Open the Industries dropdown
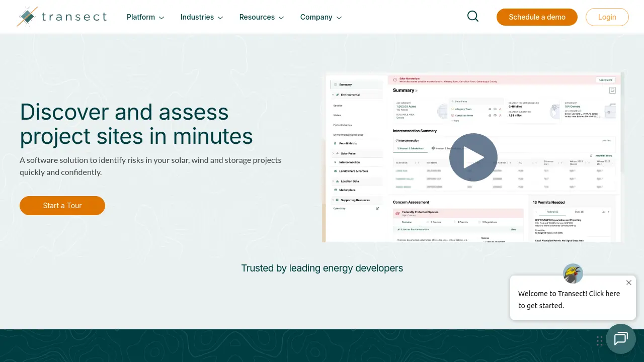Screen dimensions: 644x362 202,17
